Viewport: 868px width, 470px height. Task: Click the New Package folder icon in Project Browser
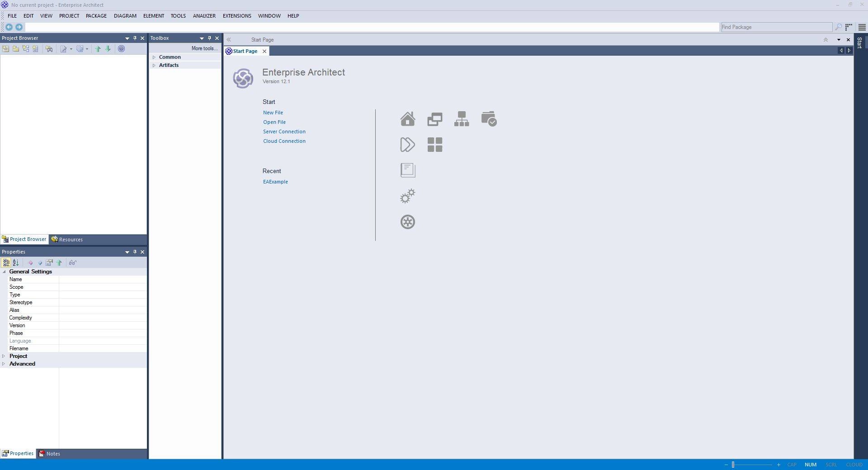click(15, 49)
